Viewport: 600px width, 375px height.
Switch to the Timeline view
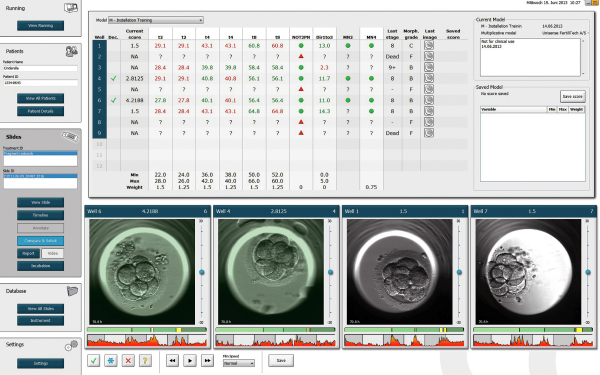coord(41,215)
